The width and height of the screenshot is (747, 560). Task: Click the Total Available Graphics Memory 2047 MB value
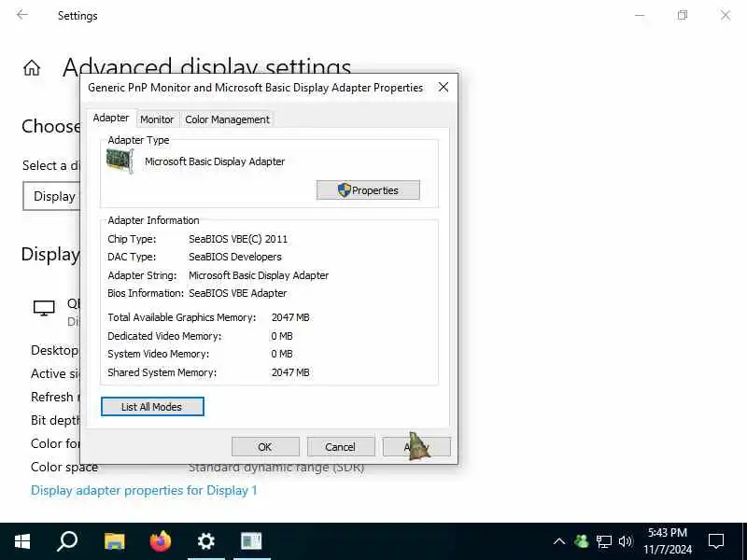(x=290, y=317)
